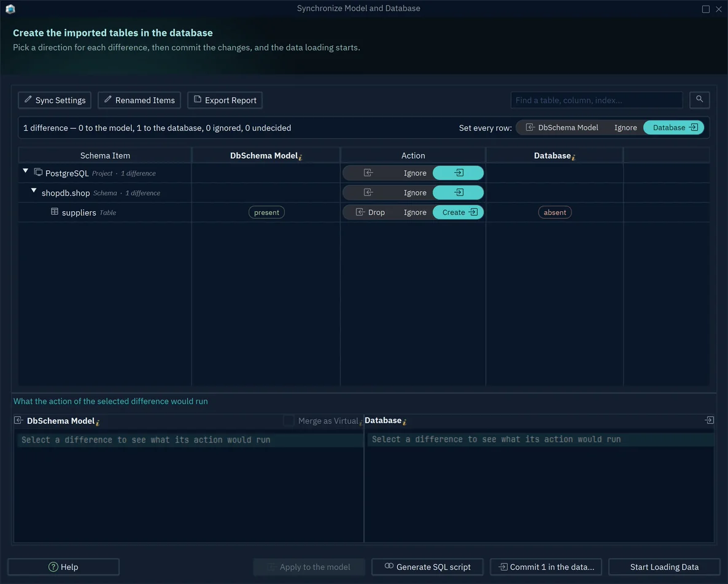Click the differences summary text
The height and width of the screenshot is (584, 728).
coord(157,128)
